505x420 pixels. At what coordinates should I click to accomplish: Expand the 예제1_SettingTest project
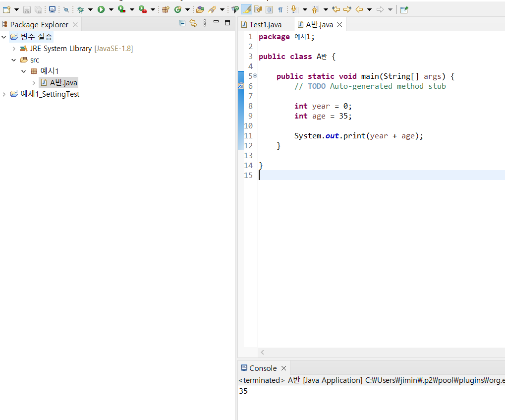4,94
